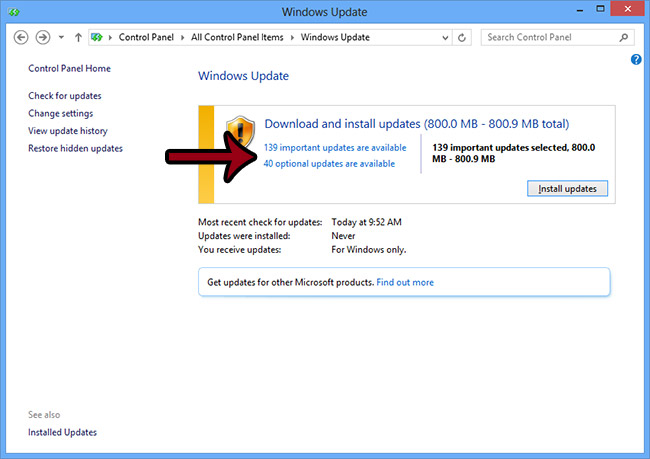Click the Windows Update page heading
Viewport: 650px width, 459px height.
243,76
